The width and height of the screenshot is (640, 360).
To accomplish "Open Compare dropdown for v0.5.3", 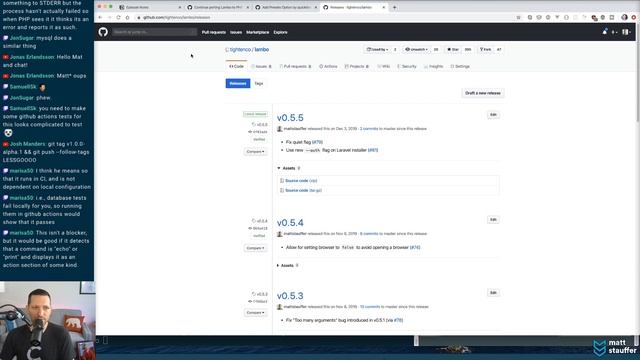I will [x=256, y=313].
